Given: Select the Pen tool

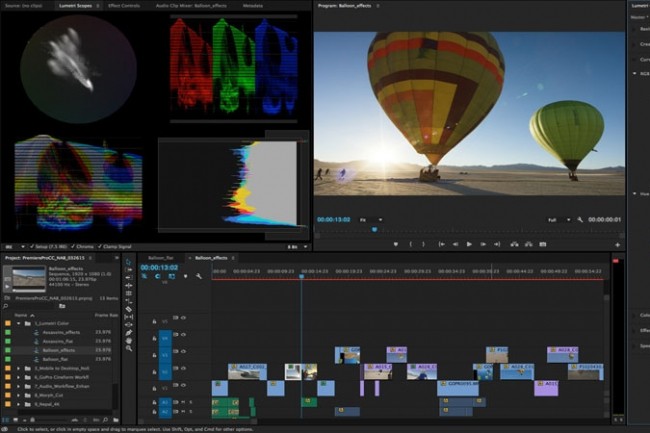Looking at the screenshot, I should (129, 333).
